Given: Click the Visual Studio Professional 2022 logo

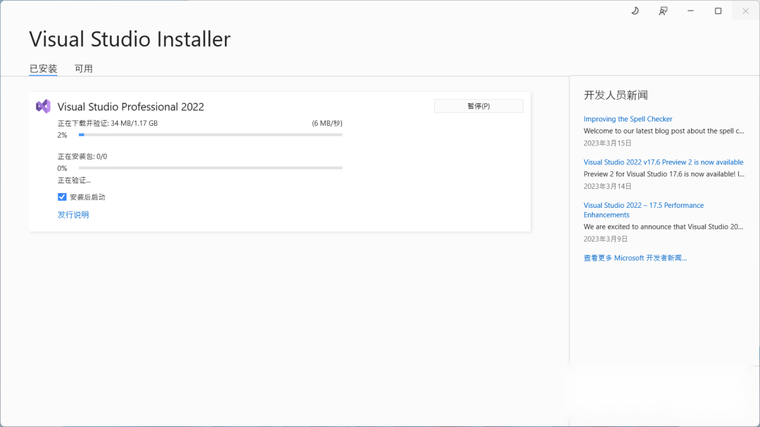Looking at the screenshot, I should tap(43, 106).
